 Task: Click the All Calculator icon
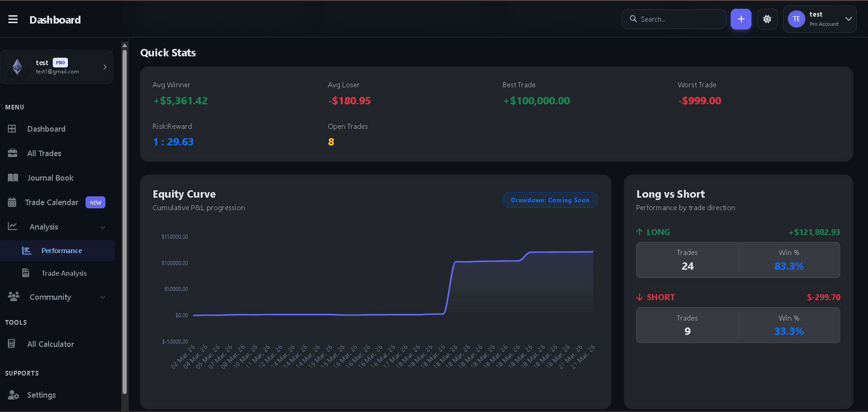12,344
